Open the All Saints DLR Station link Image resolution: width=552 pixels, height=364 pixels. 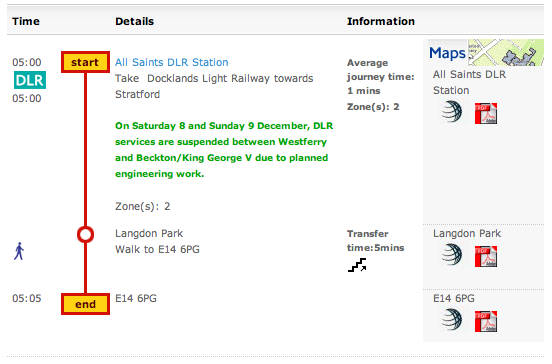tap(171, 62)
